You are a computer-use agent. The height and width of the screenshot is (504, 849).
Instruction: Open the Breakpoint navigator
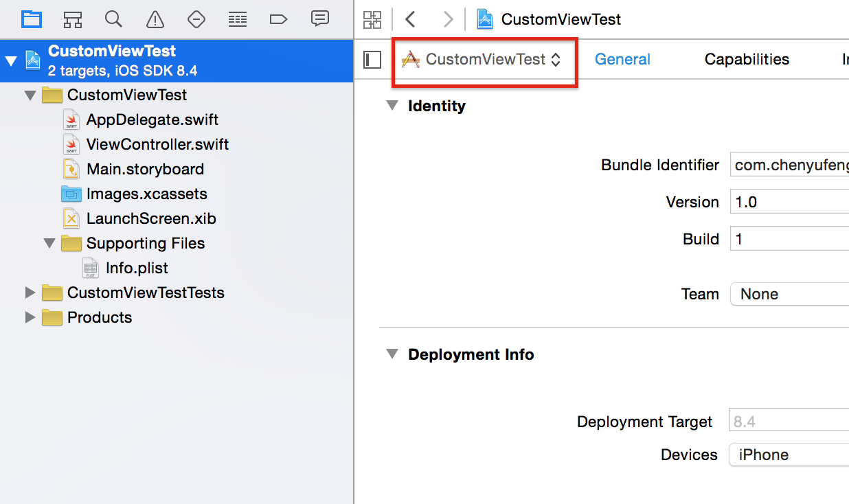(x=278, y=19)
